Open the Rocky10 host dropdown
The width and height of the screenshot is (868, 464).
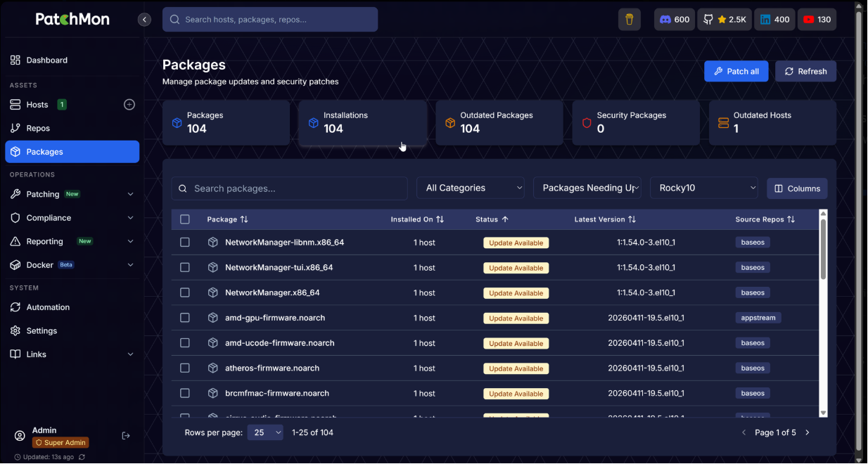[x=704, y=188]
